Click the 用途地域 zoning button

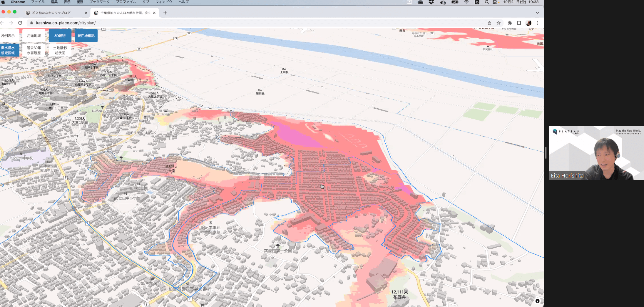coord(34,36)
